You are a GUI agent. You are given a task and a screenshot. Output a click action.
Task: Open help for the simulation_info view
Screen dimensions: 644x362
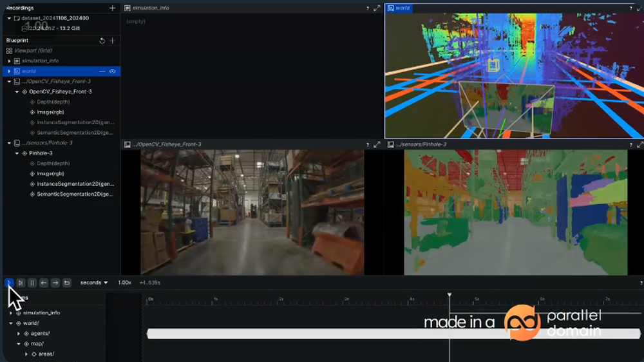click(368, 8)
